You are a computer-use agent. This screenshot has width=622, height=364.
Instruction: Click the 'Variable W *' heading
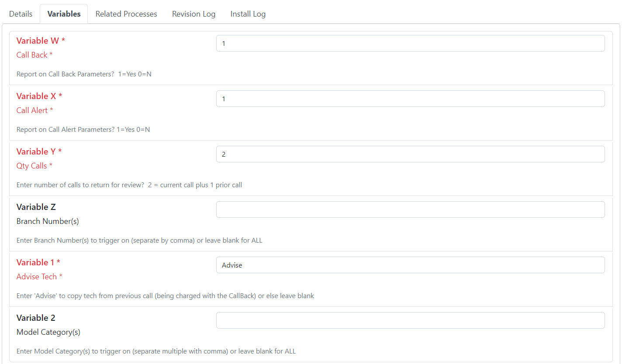pyautogui.click(x=41, y=41)
